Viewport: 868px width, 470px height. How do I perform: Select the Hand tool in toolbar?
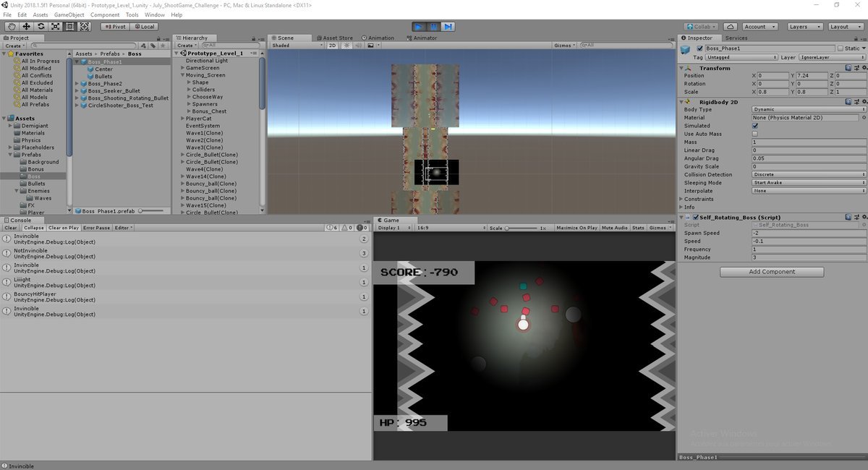coord(12,27)
